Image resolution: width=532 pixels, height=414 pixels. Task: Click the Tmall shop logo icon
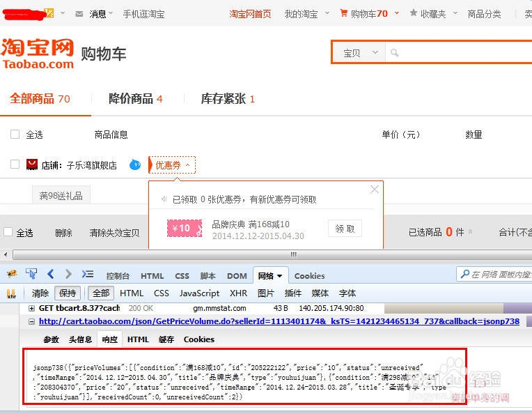click(x=32, y=164)
